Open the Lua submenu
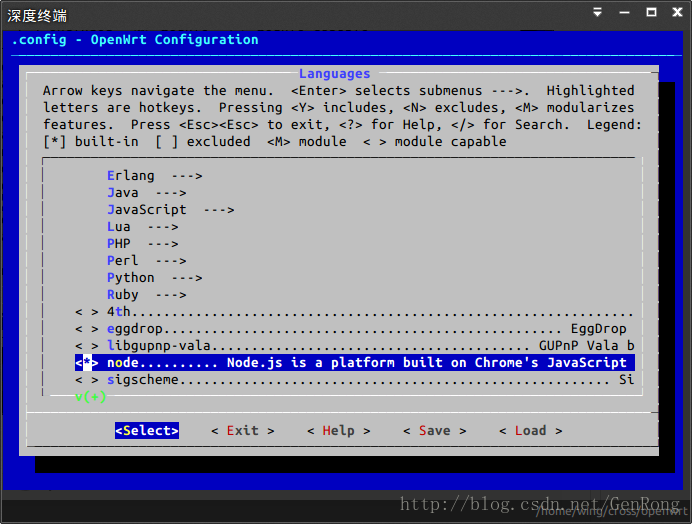This screenshot has width=692, height=524. pos(143,227)
